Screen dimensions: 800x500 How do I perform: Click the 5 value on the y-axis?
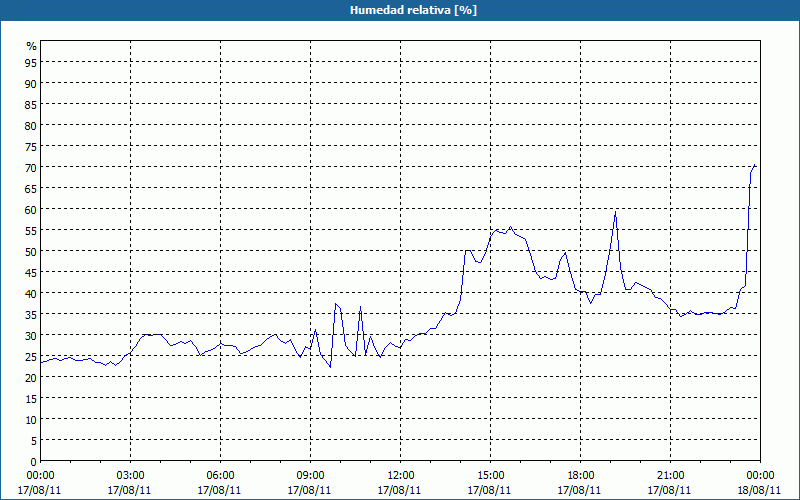pyautogui.click(x=34, y=441)
